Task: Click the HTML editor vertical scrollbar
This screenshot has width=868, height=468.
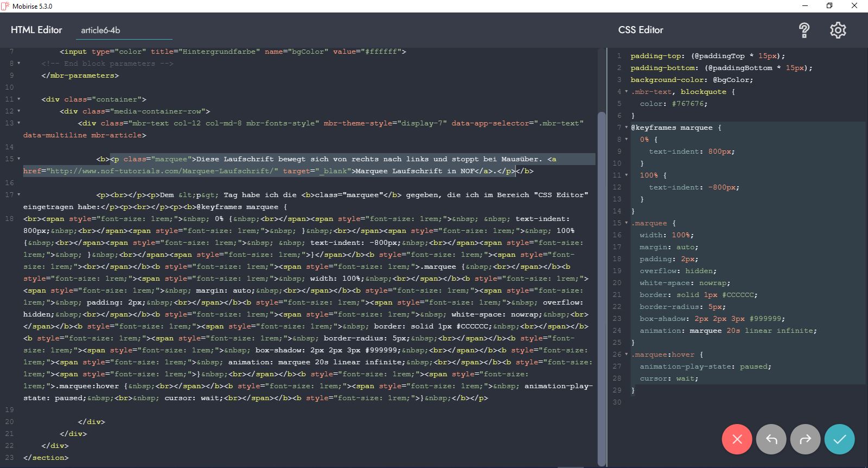Action: tap(601, 271)
